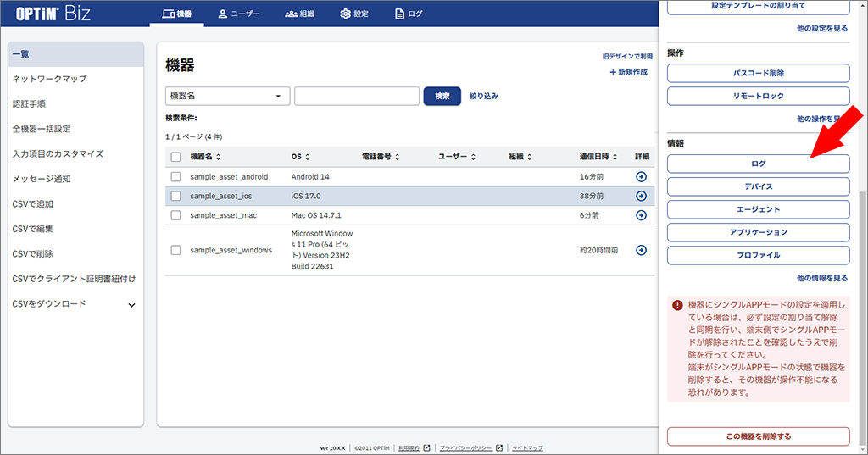
Task: Sort table by ユーザー column
Action: [x=473, y=158]
